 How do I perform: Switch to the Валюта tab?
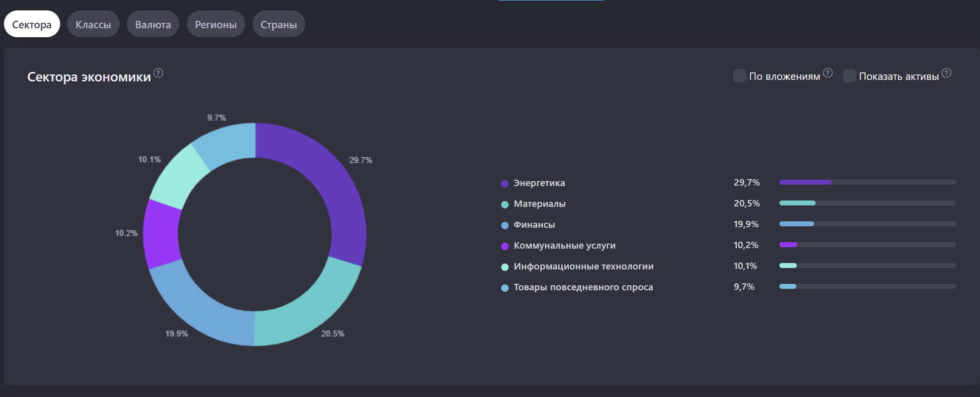coord(153,24)
